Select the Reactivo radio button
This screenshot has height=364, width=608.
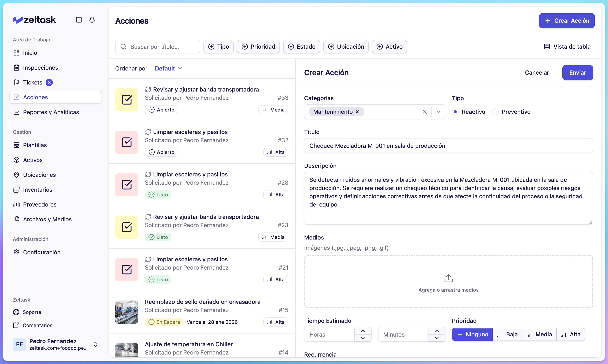click(x=455, y=112)
